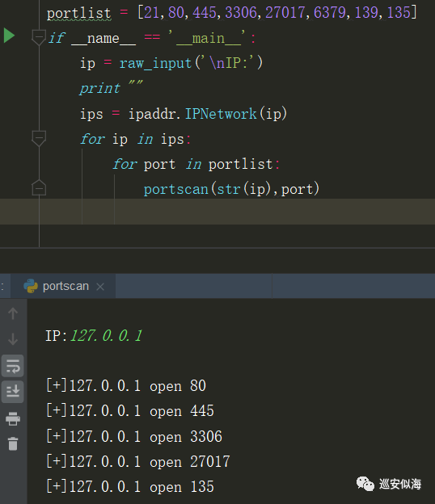
Task: Click the 'open 3306' output line
Action: [134, 436]
